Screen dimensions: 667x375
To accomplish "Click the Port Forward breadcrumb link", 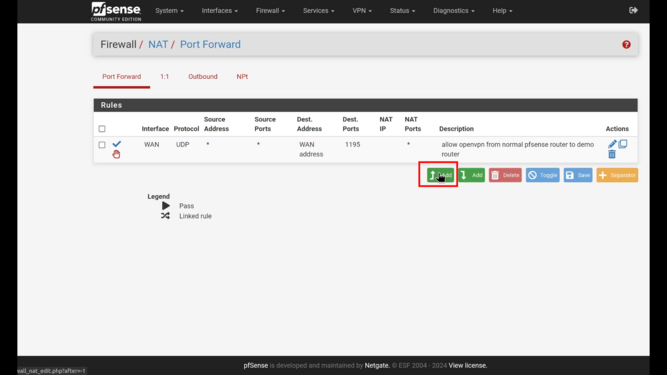I will coord(210,44).
